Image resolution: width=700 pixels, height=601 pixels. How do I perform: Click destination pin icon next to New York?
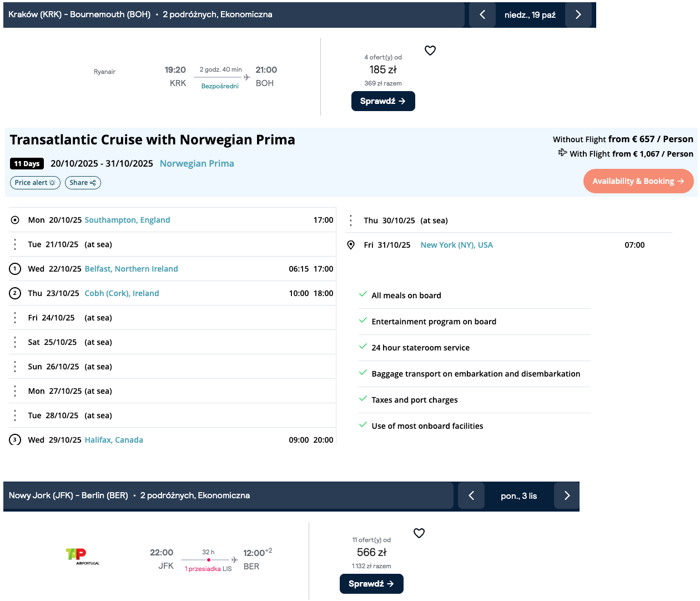point(351,245)
